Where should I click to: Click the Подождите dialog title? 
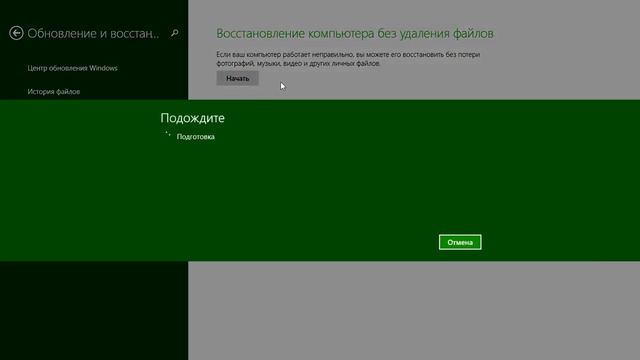pos(192,118)
